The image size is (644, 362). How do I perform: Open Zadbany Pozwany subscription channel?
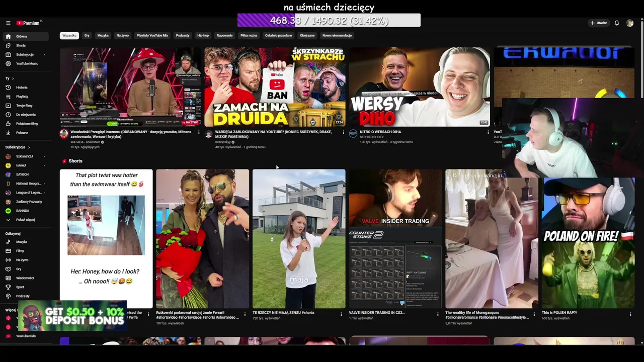27,202
